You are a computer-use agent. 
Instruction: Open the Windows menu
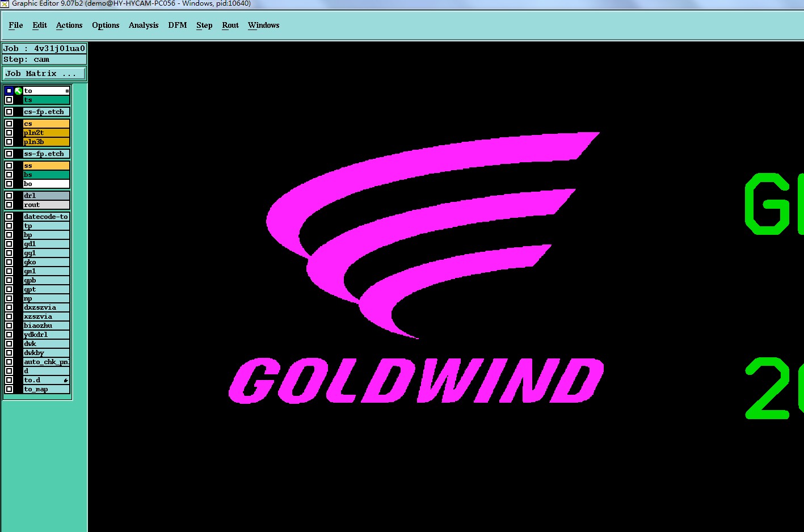[263, 25]
